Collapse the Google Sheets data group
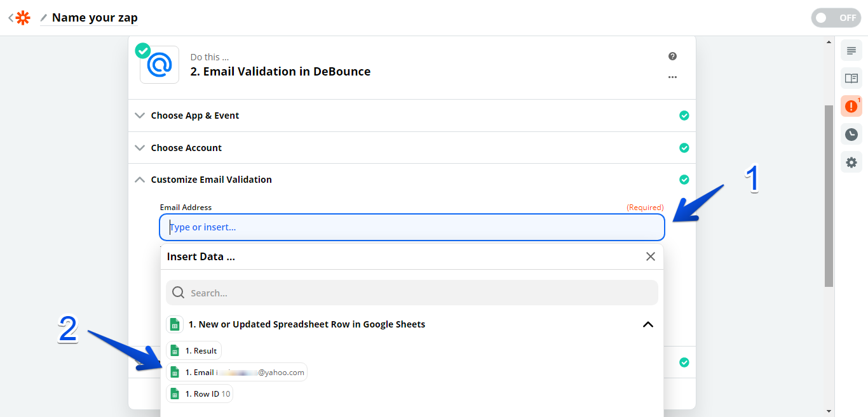Image resolution: width=868 pixels, height=417 pixels. coord(648,324)
